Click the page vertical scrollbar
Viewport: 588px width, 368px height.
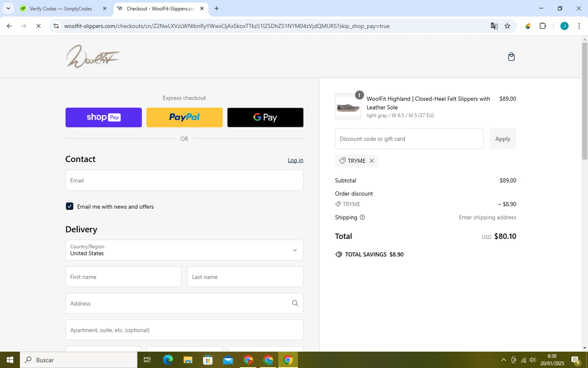(584, 101)
